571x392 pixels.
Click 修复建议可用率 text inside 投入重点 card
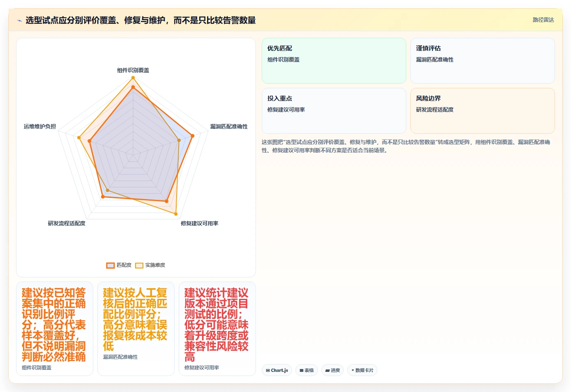tap(286, 110)
